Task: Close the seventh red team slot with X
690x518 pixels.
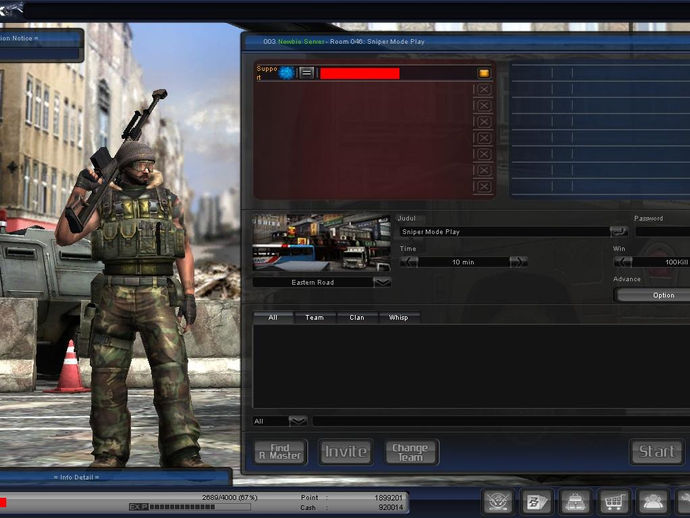Action: [484, 170]
